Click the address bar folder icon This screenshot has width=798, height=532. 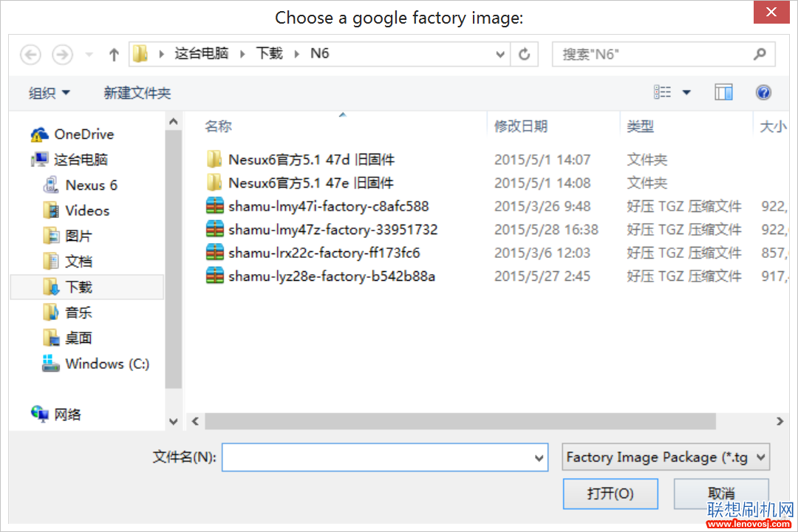pos(140,54)
